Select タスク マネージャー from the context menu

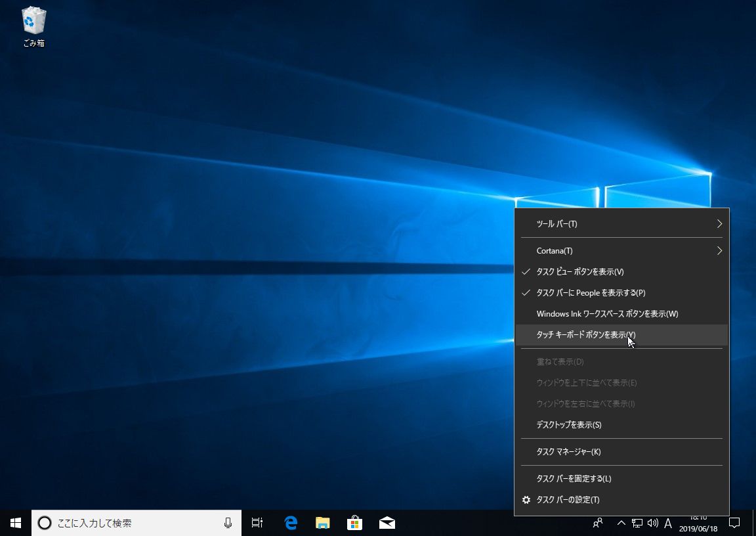pos(568,452)
